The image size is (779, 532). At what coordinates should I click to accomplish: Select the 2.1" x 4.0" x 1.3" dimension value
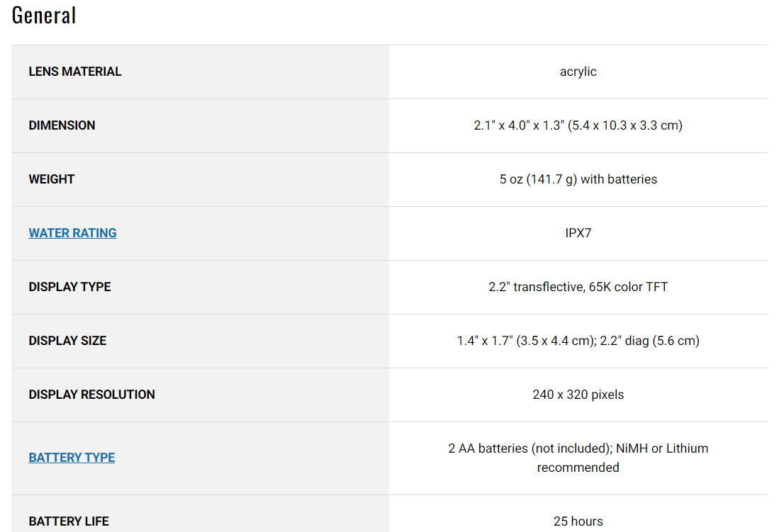tap(578, 125)
